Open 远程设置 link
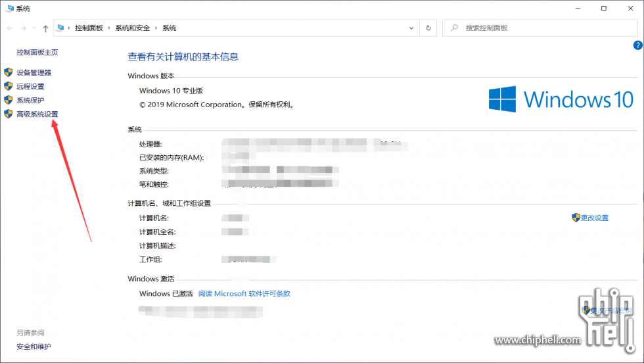This screenshot has height=363, width=644. pyautogui.click(x=30, y=86)
